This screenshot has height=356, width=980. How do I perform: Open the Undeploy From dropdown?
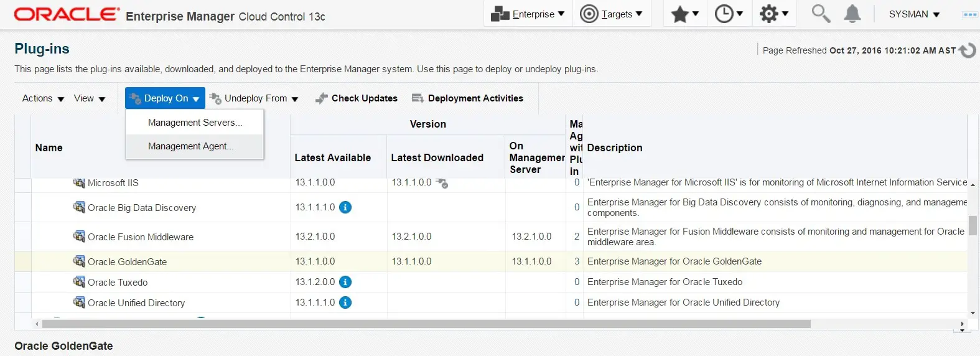254,98
